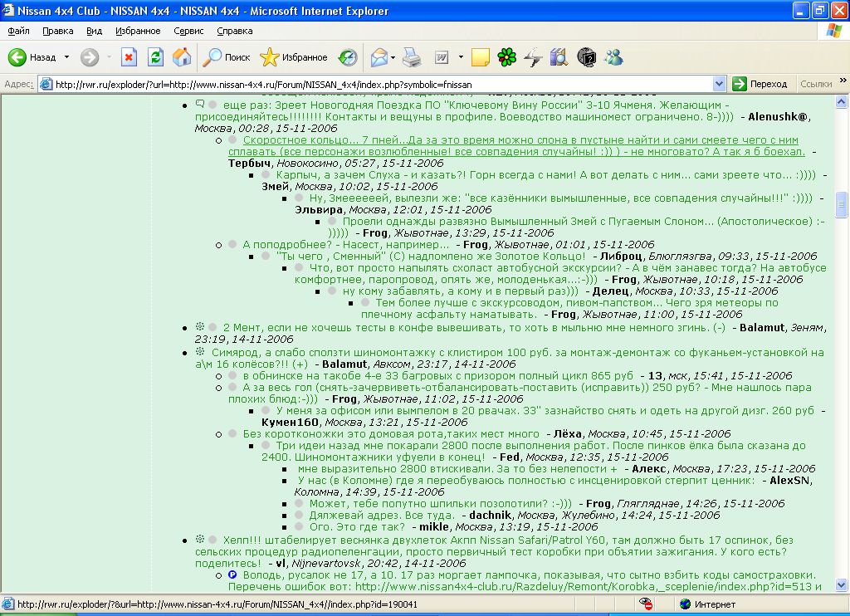
Task: Click the Mail envelope icon
Action: click(379, 57)
